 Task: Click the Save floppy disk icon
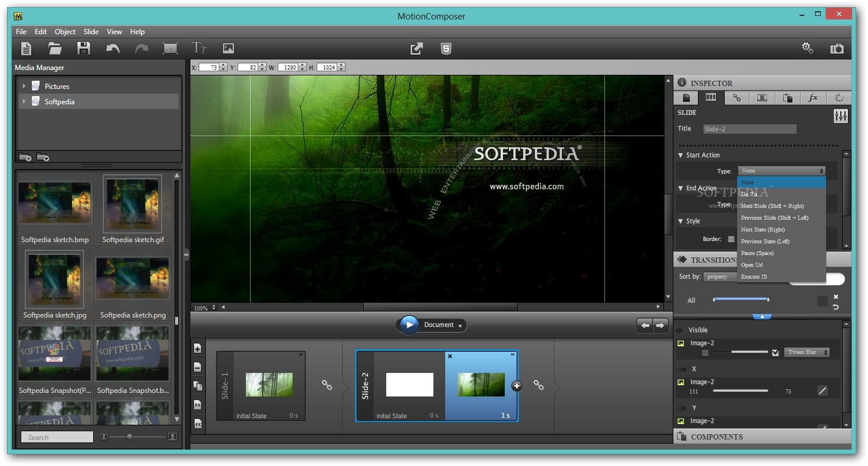84,48
